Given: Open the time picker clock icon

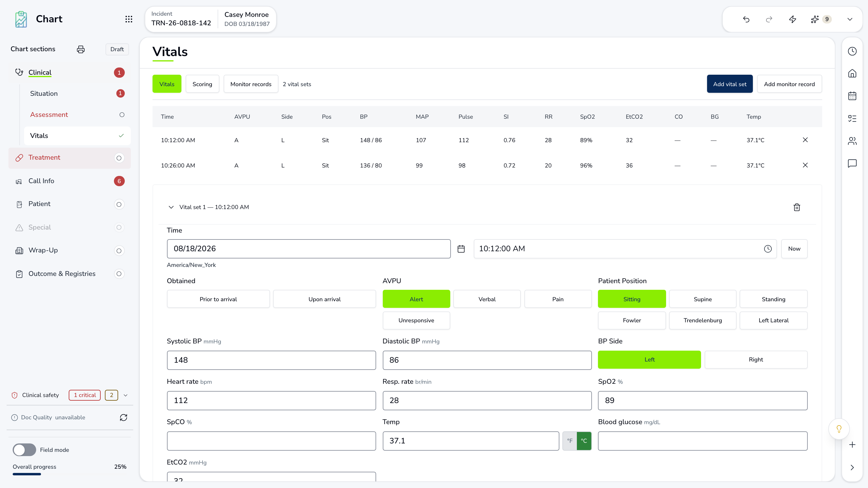Looking at the screenshot, I should (768, 249).
